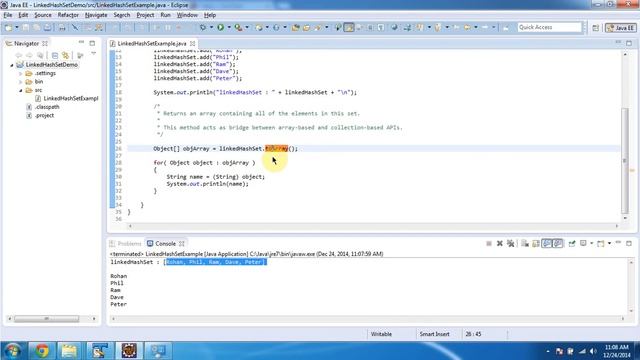Maximize the Navigator panel
Image resolution: width=640 pixels, height=360 pixels.
coord(92,43)
